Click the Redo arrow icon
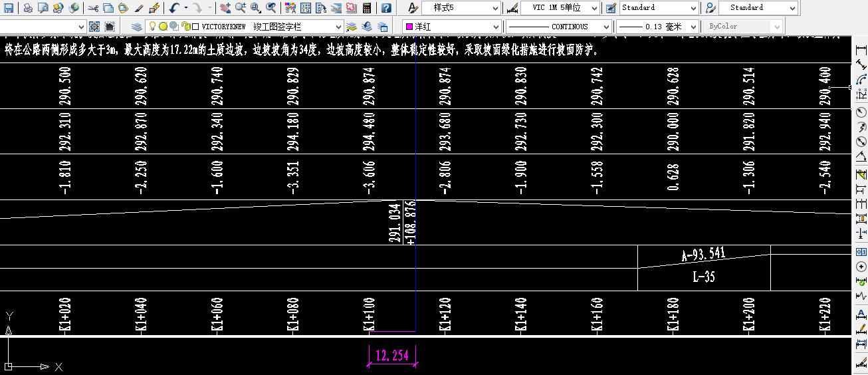The image size is (868, 375). 197,8
